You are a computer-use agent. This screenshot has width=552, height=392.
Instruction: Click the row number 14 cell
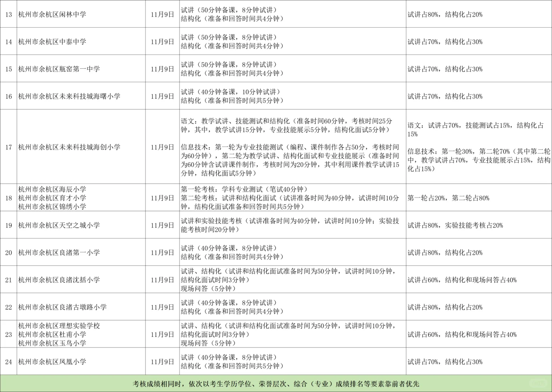[x=8, y=42]
